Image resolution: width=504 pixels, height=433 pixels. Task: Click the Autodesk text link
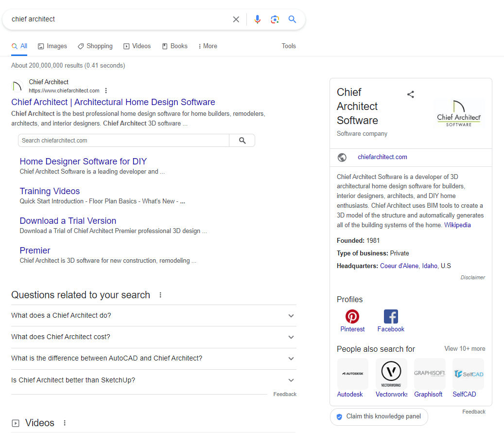[350, 395]
